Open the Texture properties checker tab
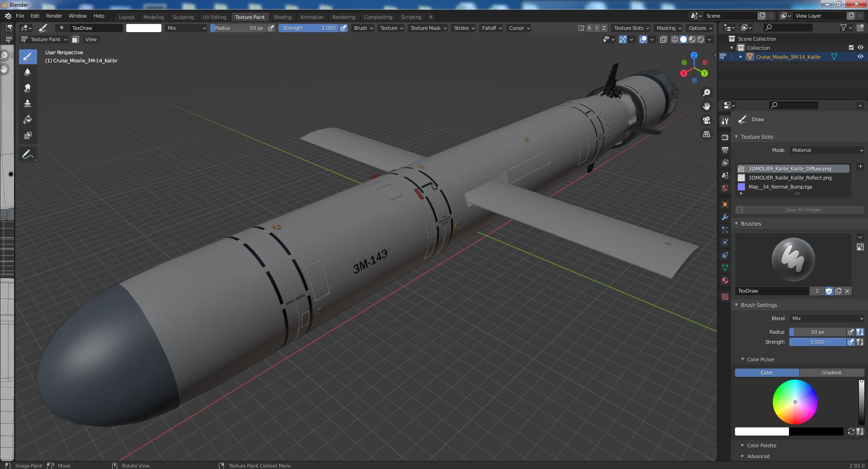This screenshot has height=469, width=868. [x=725, y=297]
